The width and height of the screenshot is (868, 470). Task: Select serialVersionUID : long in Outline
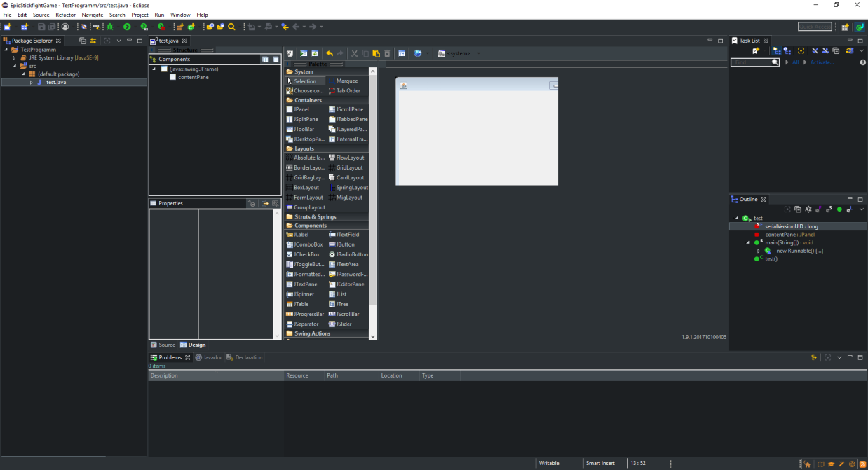[x=792, y=226]
